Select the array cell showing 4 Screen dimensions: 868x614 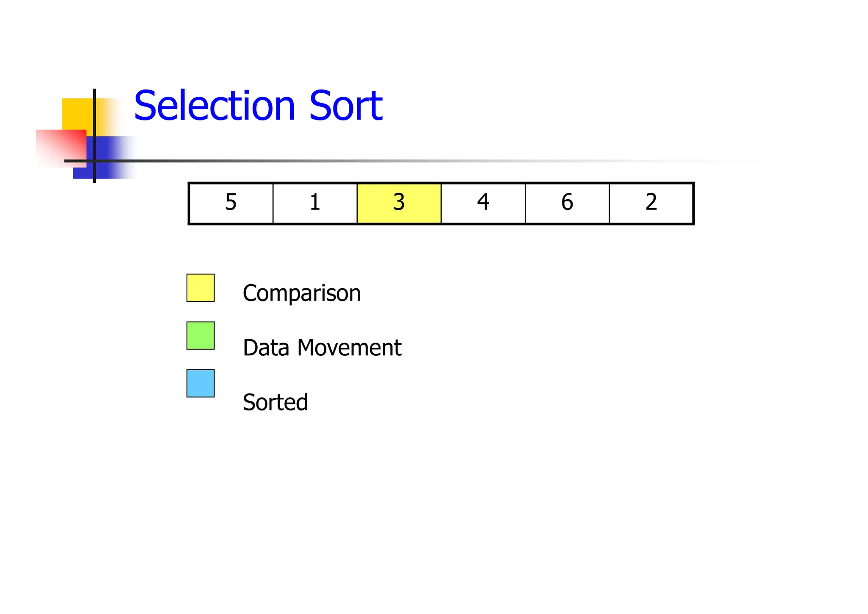[483, 203]
